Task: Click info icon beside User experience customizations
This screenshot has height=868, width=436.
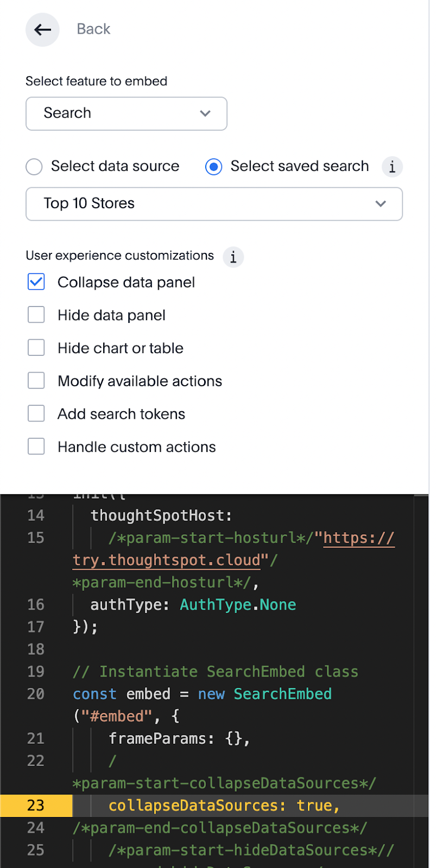Action: coord(233,257)
